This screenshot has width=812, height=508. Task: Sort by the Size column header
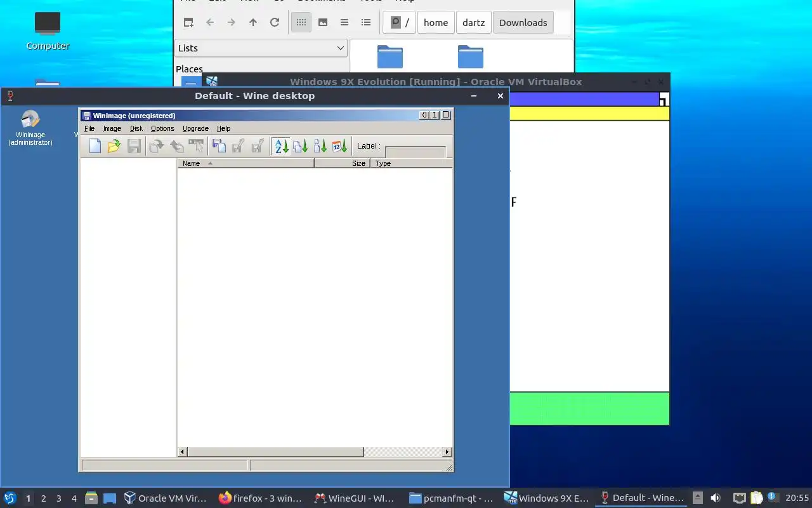coord(343,163)
